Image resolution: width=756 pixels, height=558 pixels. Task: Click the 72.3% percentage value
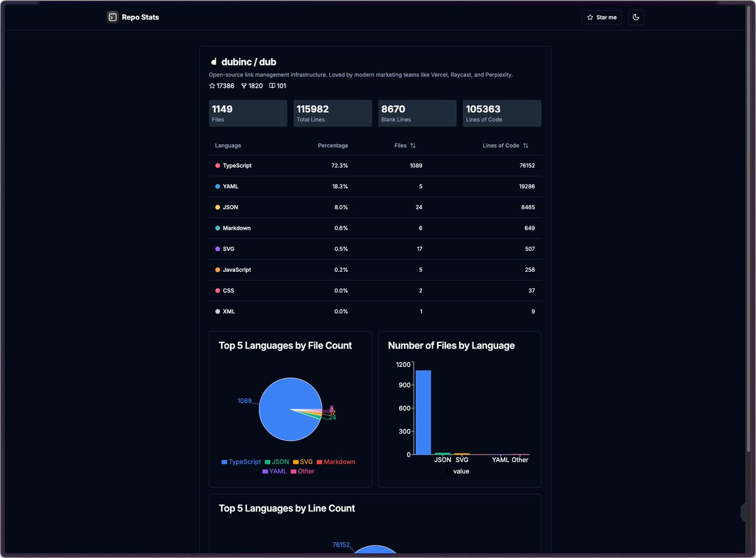[340, 166]
